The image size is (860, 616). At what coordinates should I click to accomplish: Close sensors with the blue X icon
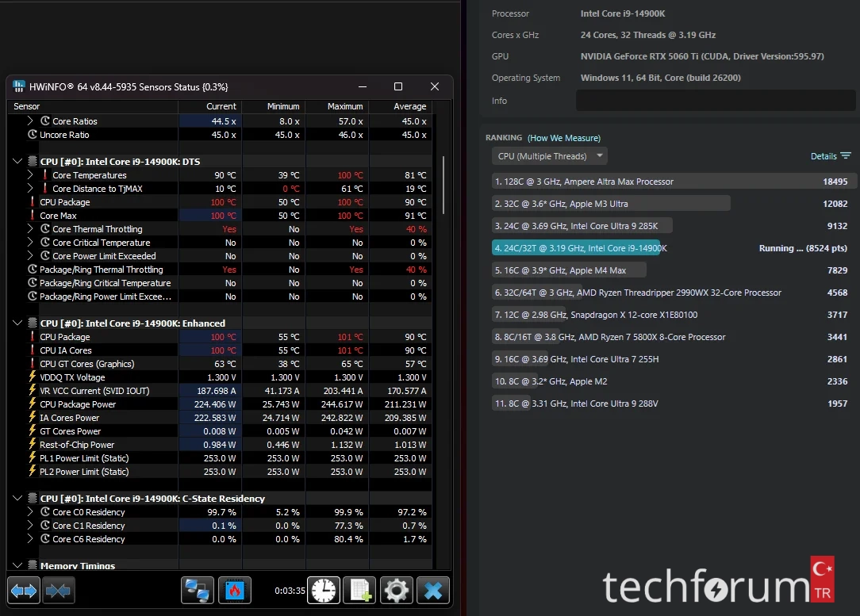click(x=433, y=591)
